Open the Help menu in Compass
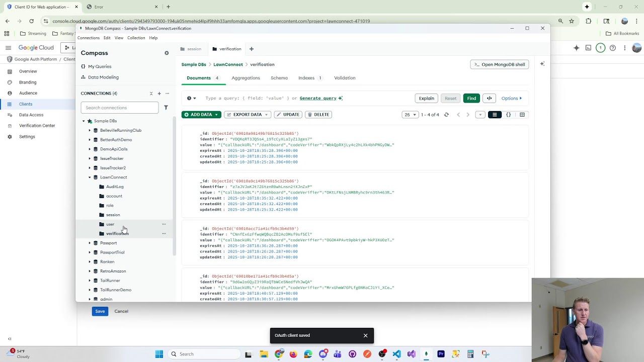The image size is (644, 362). 153,38
